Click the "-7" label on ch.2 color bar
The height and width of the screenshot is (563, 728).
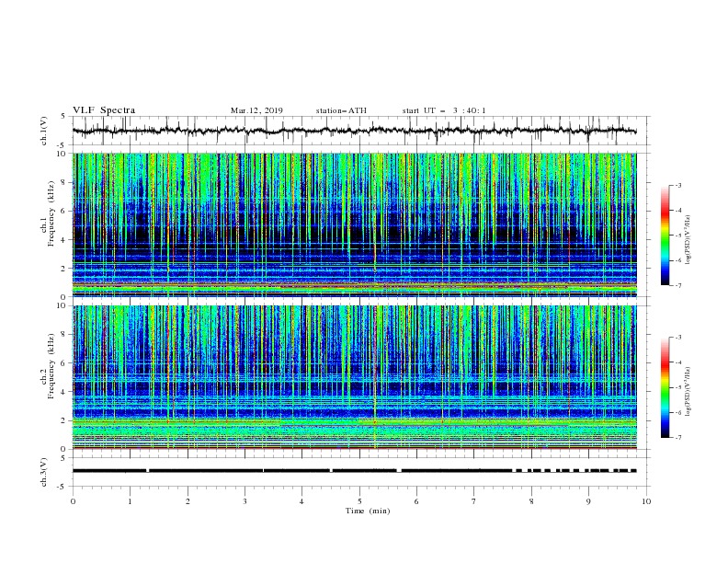click(677, 438)
